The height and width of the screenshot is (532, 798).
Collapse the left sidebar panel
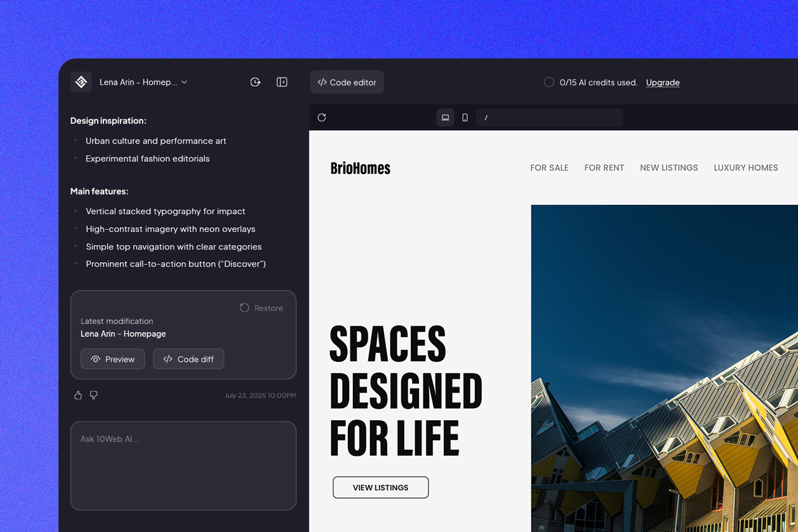[281, 82]
